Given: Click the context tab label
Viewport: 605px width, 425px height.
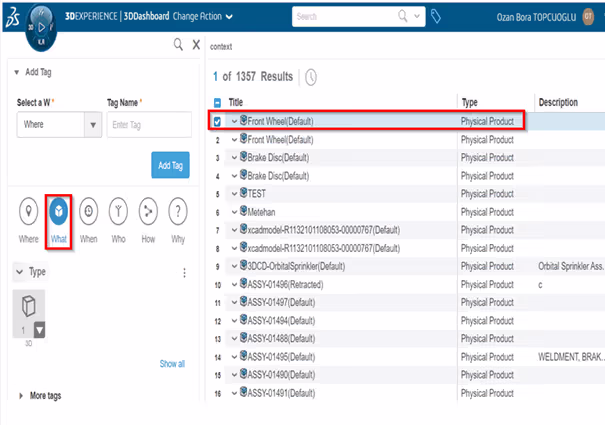Looking at the screenshot, I should 221,47.
